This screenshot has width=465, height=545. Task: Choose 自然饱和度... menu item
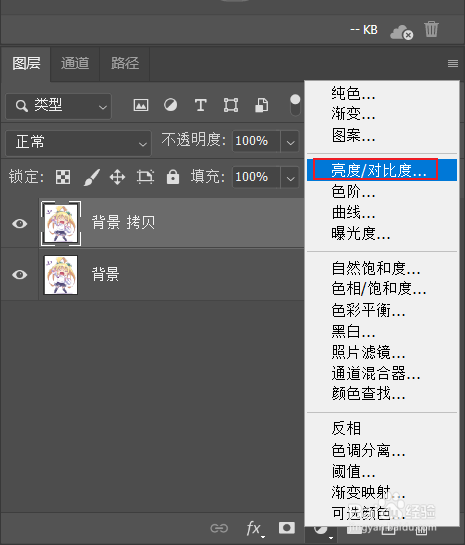pos(382,268)
